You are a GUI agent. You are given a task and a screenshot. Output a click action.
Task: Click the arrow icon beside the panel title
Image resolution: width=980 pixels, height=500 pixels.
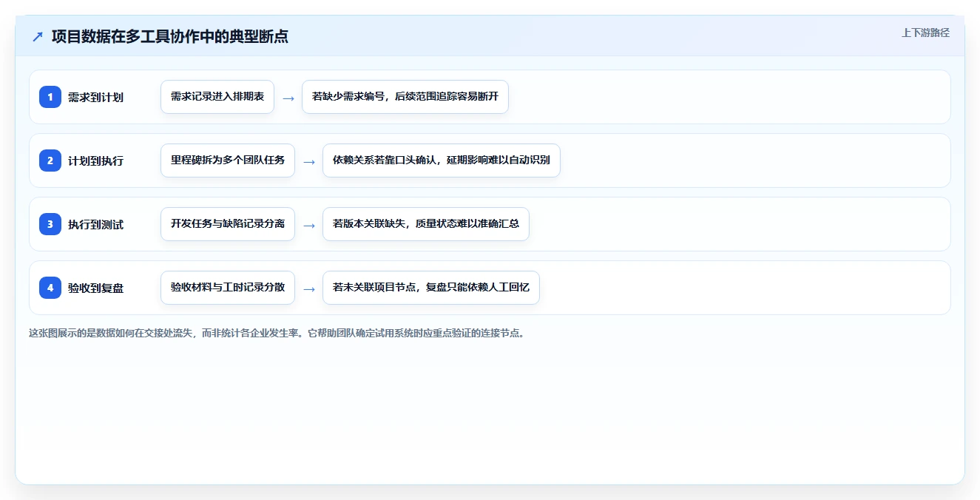[x=38, y=36]
